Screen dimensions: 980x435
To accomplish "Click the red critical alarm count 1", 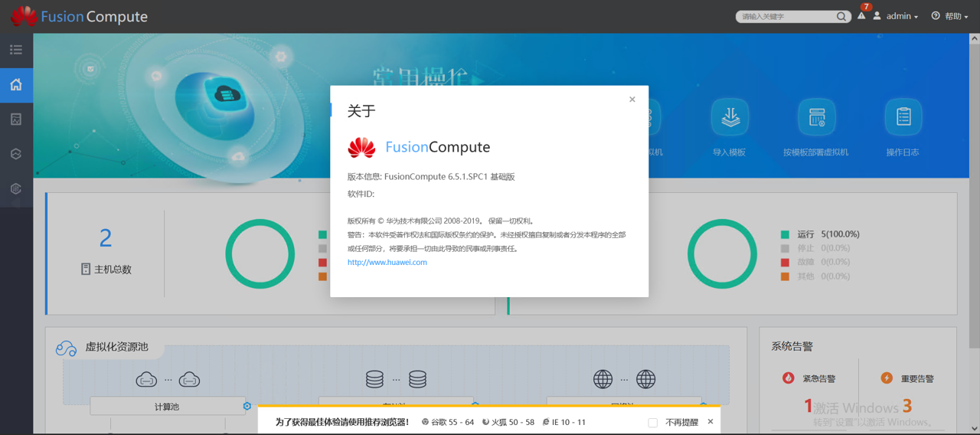I will pos(808,406).
